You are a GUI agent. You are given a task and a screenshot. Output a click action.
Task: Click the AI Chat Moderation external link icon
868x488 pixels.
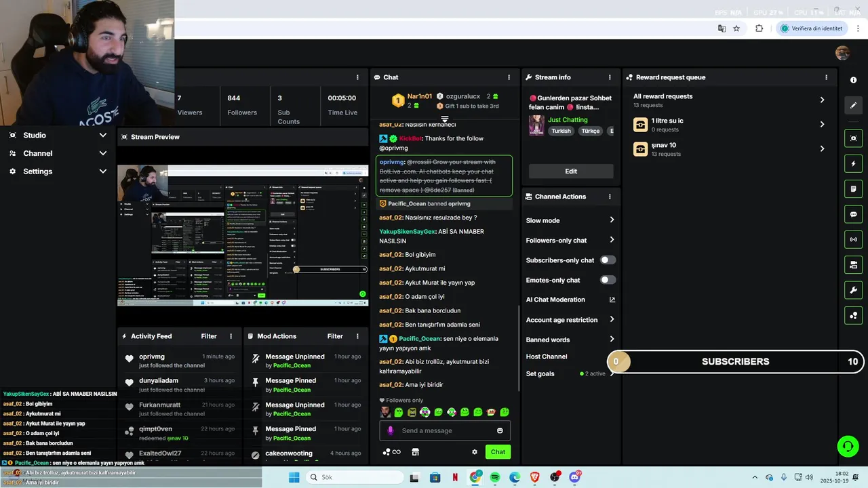click(x=612, y=300)
